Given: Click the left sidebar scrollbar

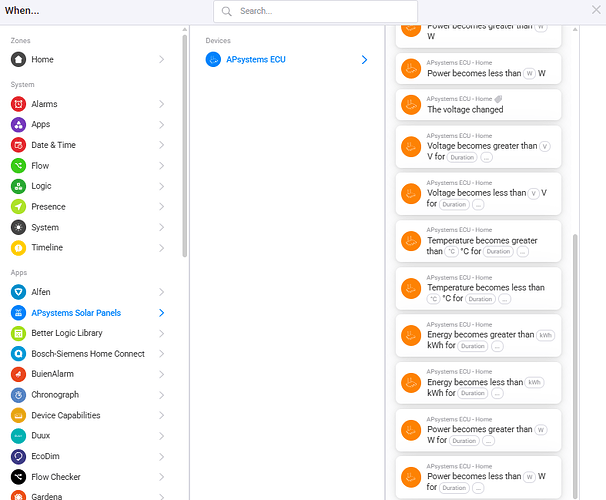Looking at the screenshot, I should click(x=185, y=146).
